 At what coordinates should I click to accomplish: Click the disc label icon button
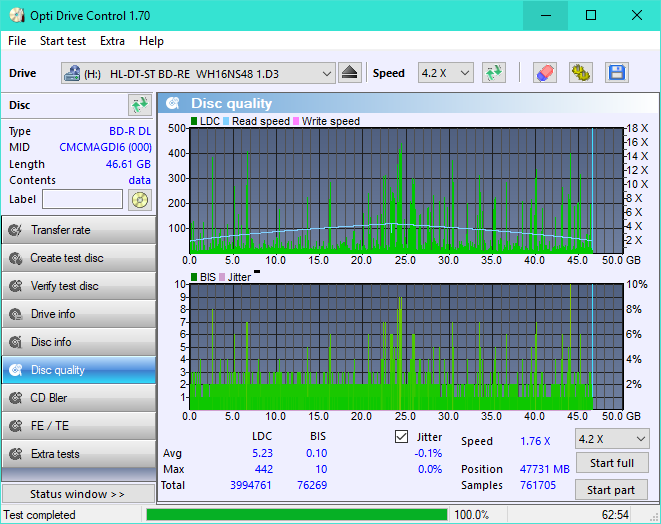pos(140,199)
